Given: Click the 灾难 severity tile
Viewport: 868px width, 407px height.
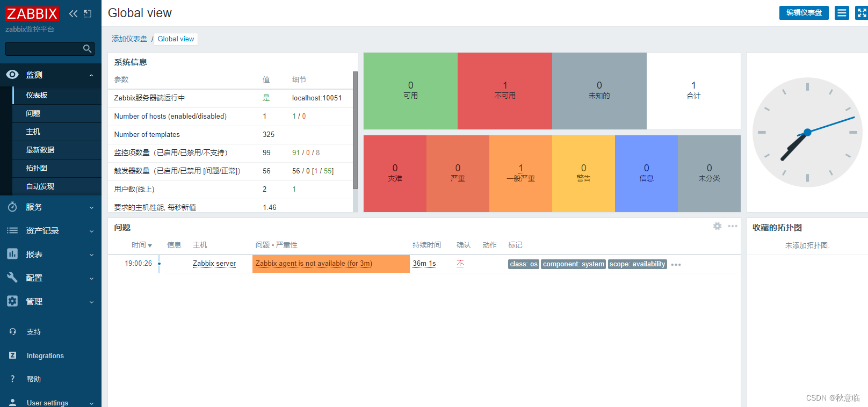Looking at the screenshot, I should coord(395,173).
